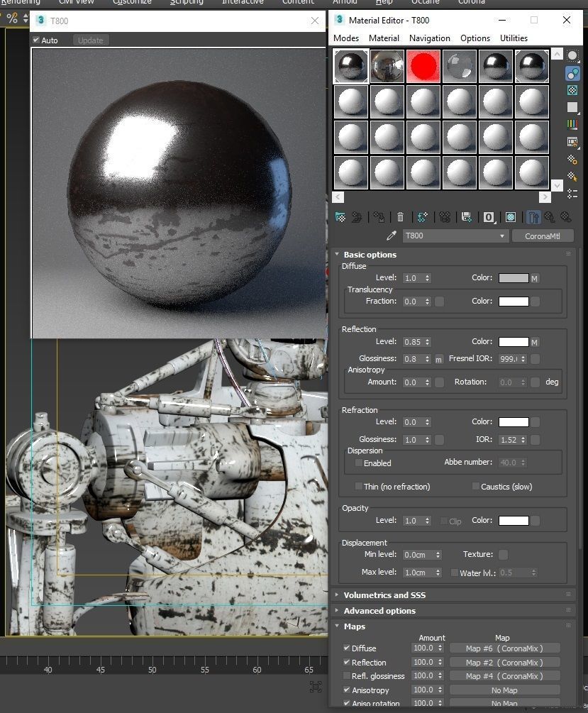588x713 pixels.
Task: Open Sample UV Tiling flyout
Action: pyautogui.click(x=572, y=107)
